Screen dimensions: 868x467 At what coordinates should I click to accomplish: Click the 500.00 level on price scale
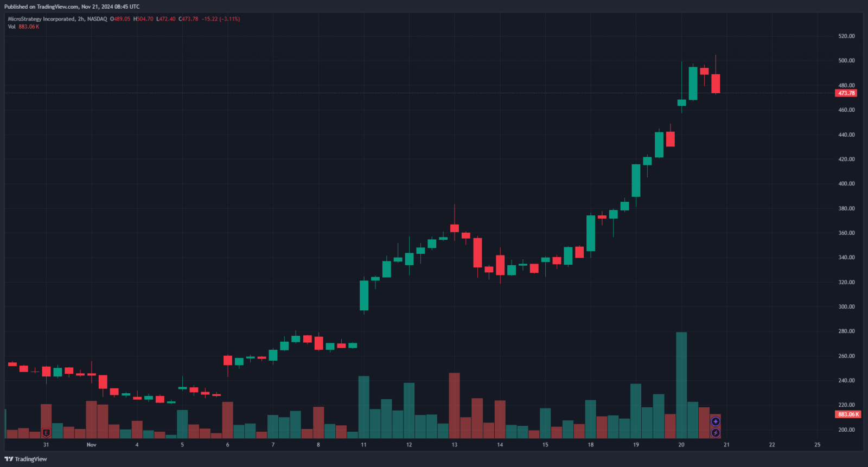coord(846,61)
